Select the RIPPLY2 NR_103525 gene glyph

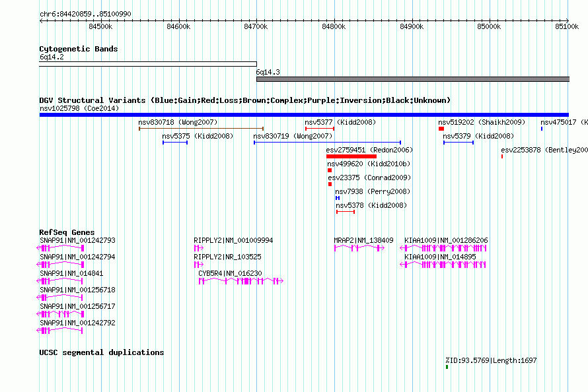(199, 265)
